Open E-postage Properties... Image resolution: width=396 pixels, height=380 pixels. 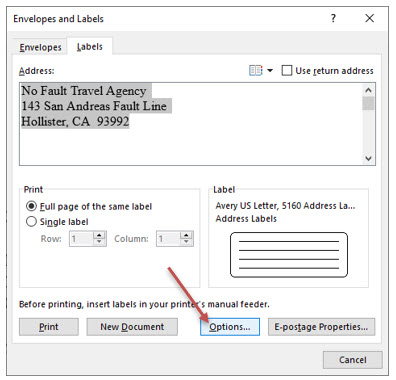[321, 327]
